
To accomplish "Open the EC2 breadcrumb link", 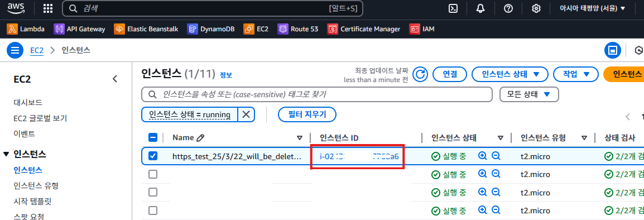I will click(37, 50).
